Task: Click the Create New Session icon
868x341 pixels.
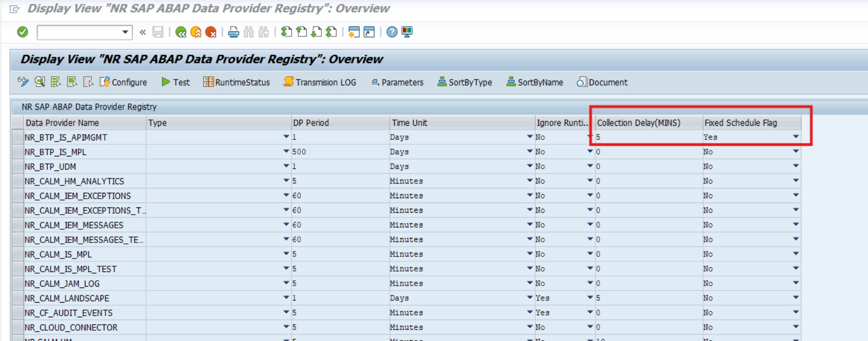Action: [x=354, y=33]
